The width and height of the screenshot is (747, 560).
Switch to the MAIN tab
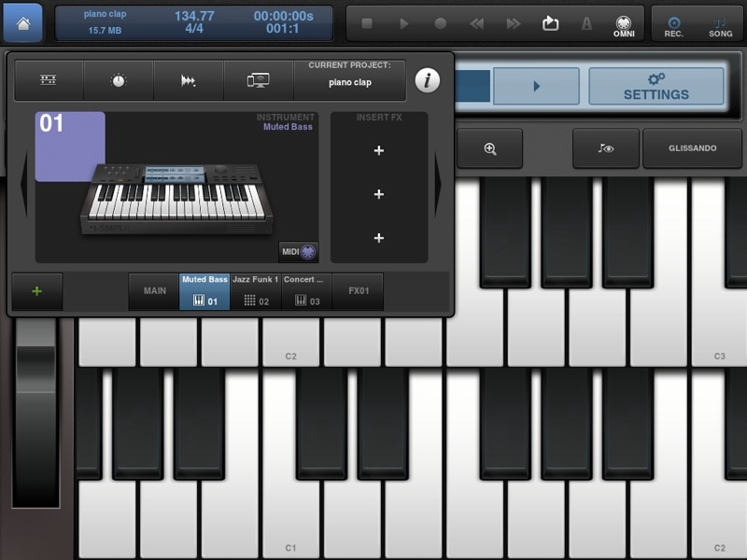(154, 291)
